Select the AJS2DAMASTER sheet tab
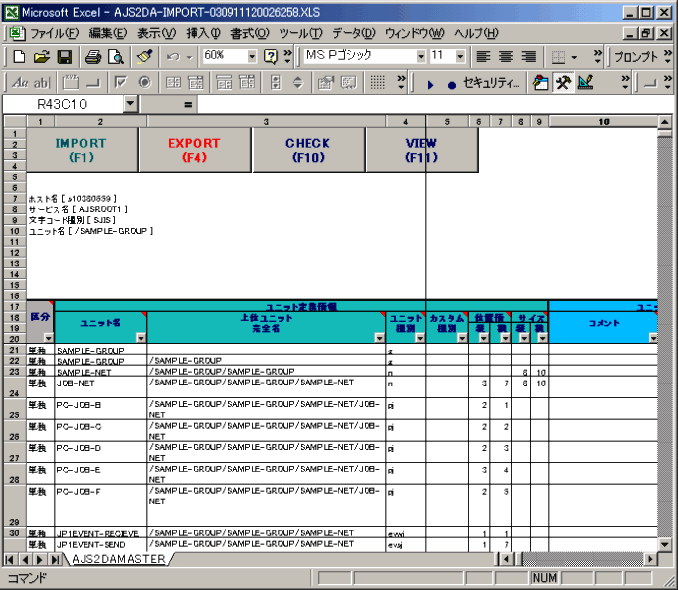 point(118,559)
